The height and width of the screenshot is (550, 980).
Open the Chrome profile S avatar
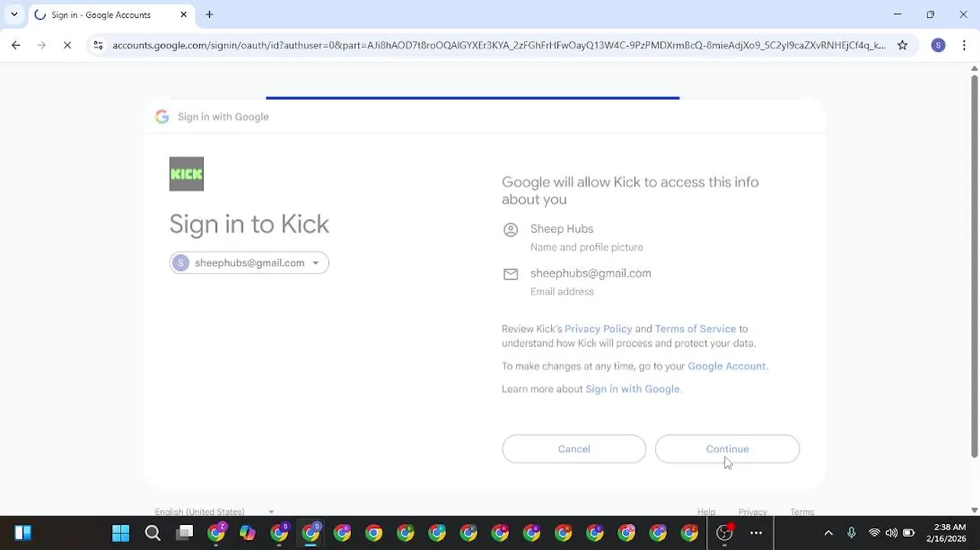tap(938, 45)
